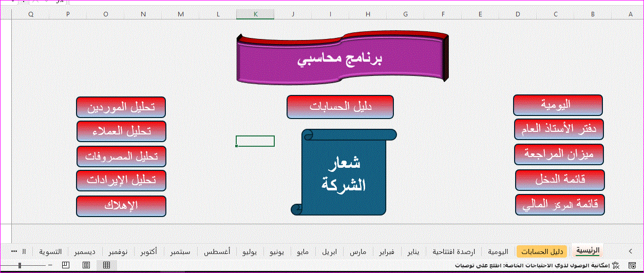Open the ابريل sheet tab

(x=330, y=251)
